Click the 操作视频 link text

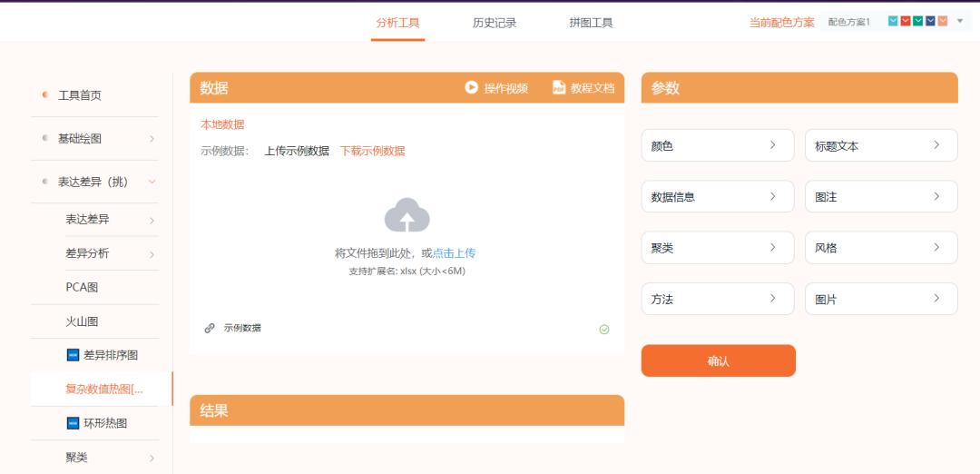click(x=506, y=88)
